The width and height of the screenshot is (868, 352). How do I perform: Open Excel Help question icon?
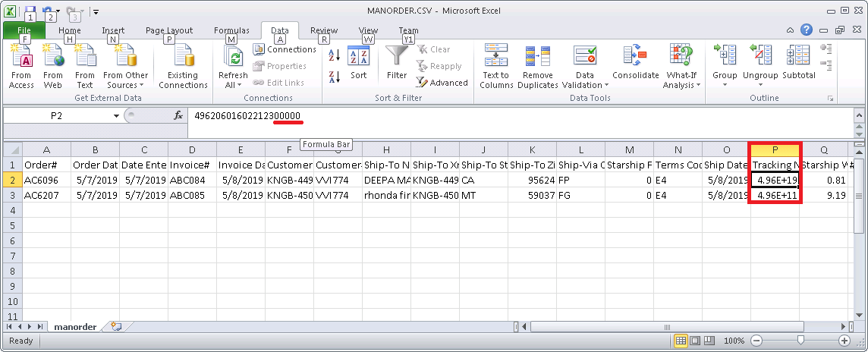click(x=807, y=30)
